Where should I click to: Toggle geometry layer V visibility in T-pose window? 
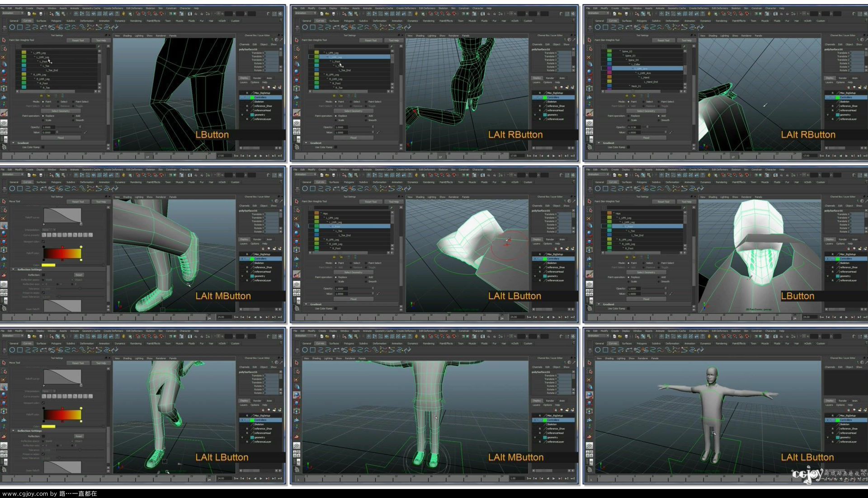tap(828, 437)
